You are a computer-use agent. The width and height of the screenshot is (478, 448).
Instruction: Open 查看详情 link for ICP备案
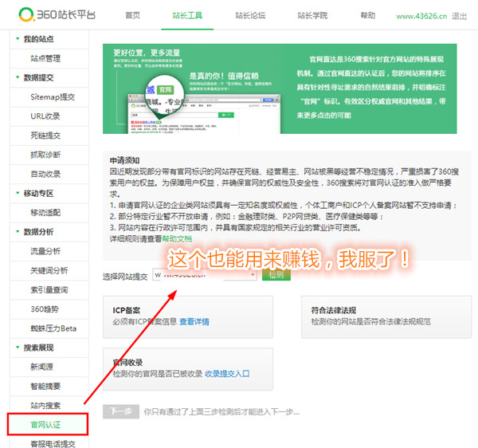pos(194,321)
